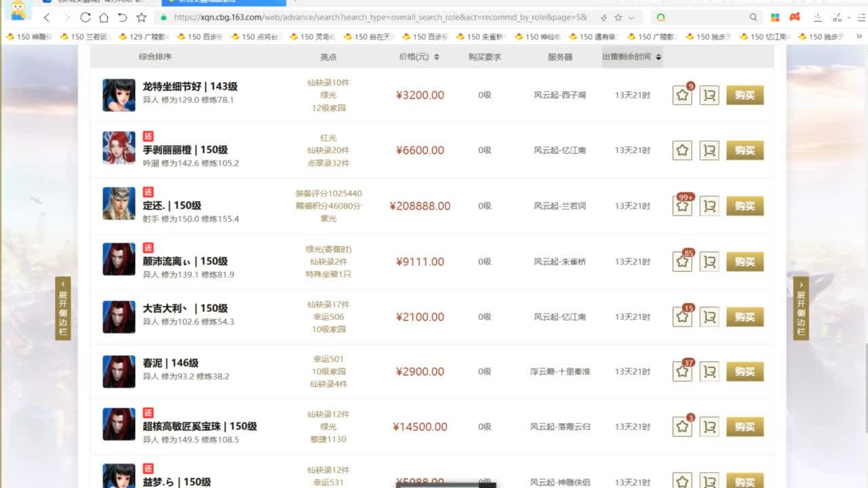Open the 手剥丽丽橙 character avatar
Image resolution: width=868 pixels, height=488 pixels.
(x=119, y=148)
